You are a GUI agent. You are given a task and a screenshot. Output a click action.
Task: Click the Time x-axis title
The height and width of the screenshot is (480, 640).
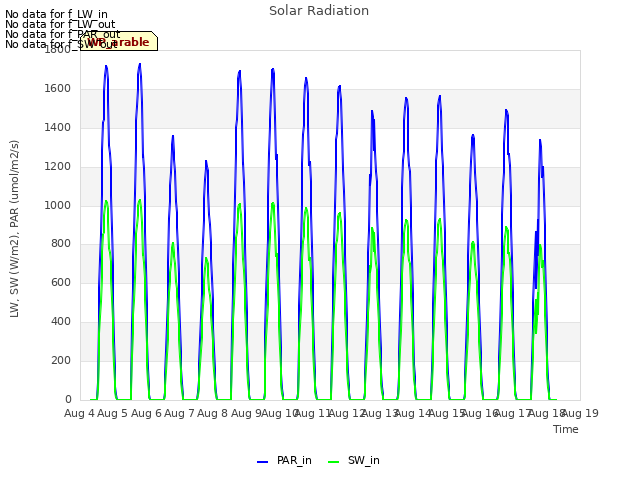(565, 429)
